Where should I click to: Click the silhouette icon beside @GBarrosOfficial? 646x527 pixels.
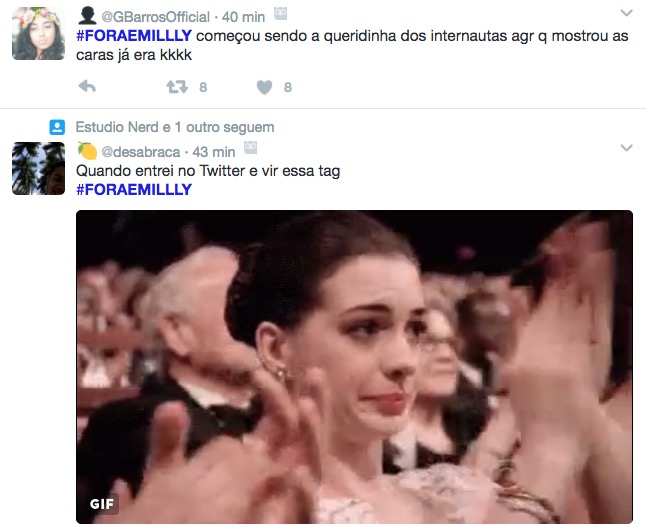click(87, 16)
